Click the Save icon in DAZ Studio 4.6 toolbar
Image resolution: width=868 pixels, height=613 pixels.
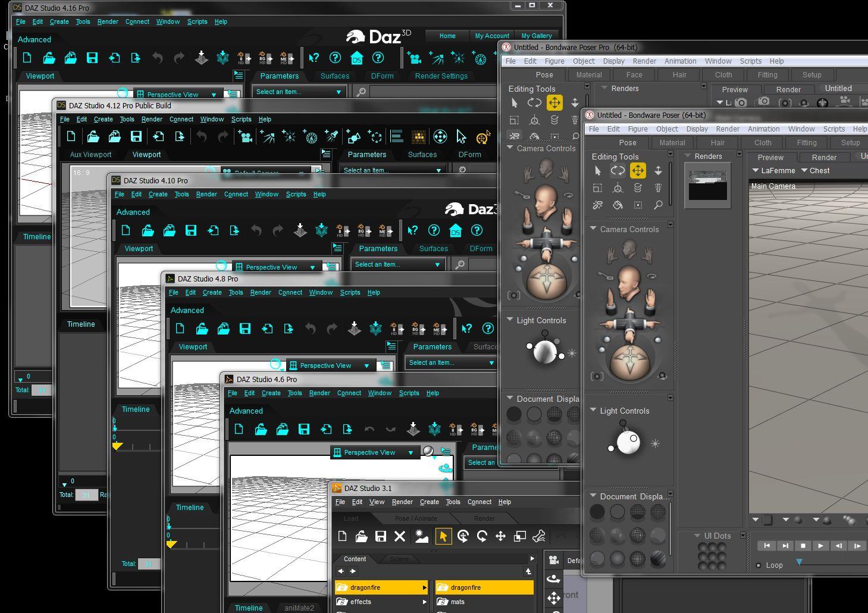[x=304, y=429]
